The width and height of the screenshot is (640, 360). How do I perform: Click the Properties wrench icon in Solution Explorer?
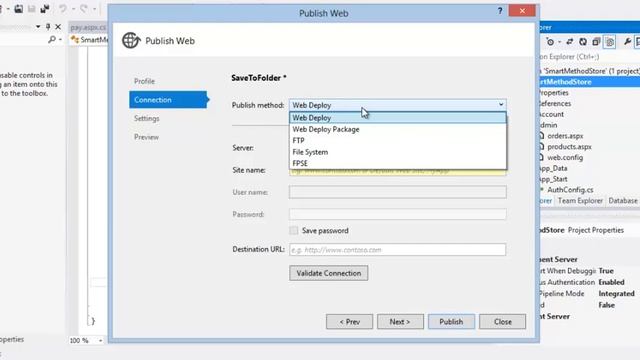[627, 42]
